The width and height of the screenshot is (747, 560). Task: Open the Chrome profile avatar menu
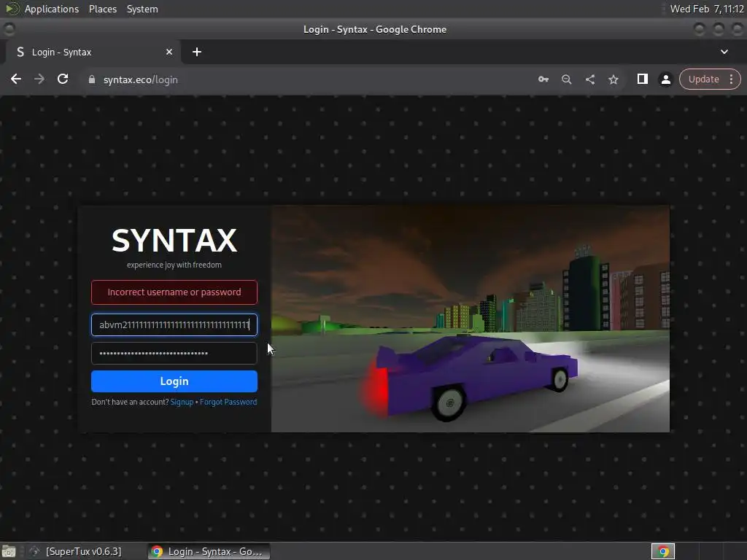coord(665,79)
